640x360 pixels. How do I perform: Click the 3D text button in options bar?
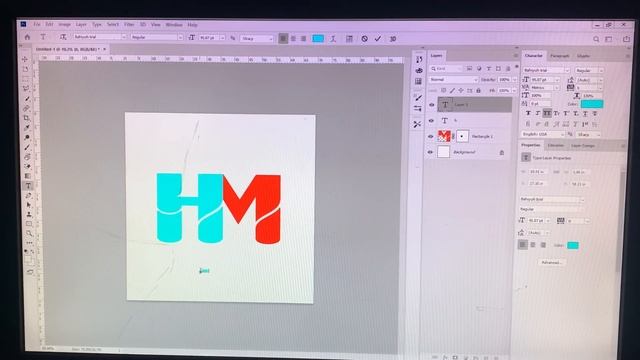pos(393,39)
